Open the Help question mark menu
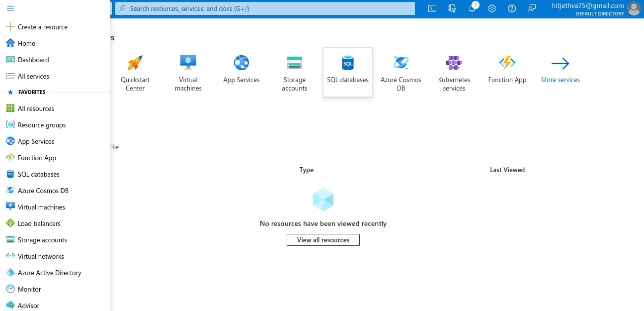Viewport: 644px width, 311px height. (512, 8)
